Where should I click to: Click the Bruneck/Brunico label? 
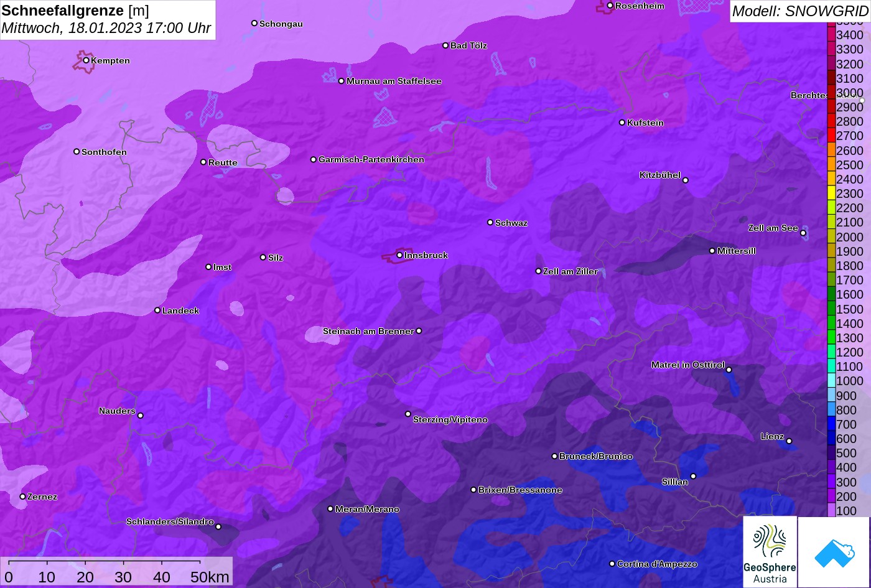coord(596,456)
